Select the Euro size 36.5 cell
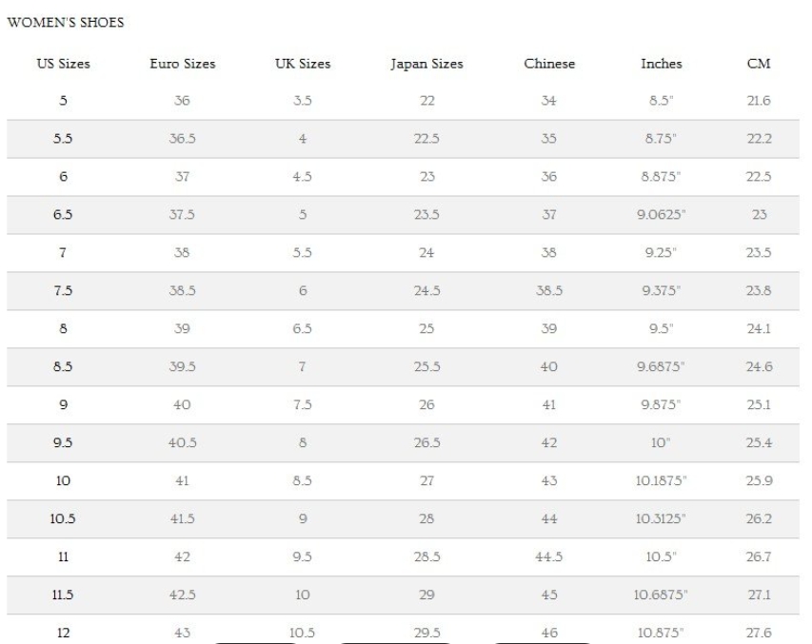Screen dimensions: 812x644 [x=182, y=139]
